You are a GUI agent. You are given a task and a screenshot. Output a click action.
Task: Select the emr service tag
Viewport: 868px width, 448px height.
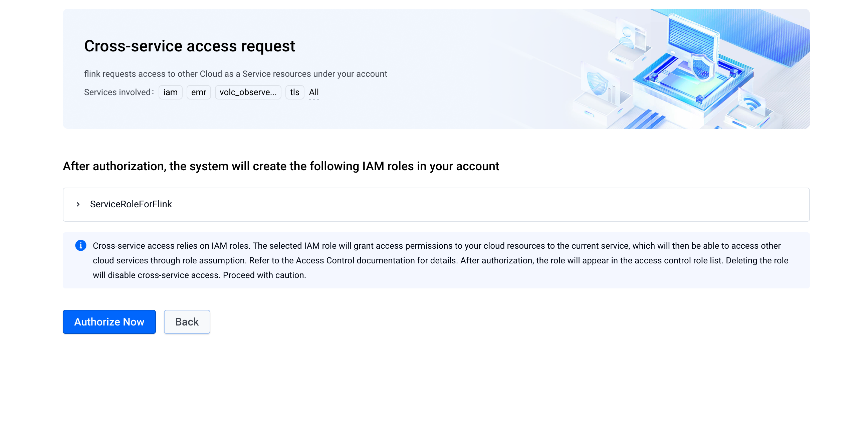(x=198, y=92)
